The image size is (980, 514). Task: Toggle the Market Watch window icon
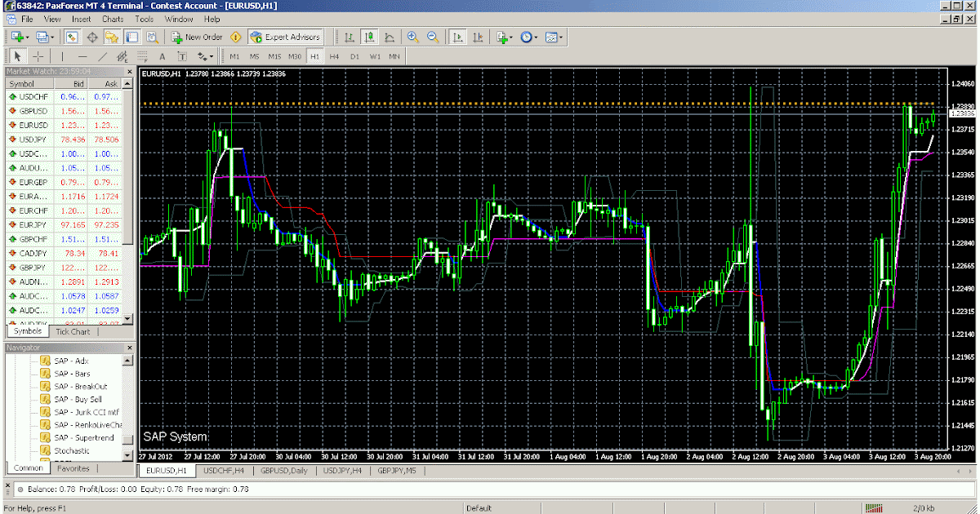(72, 37)
